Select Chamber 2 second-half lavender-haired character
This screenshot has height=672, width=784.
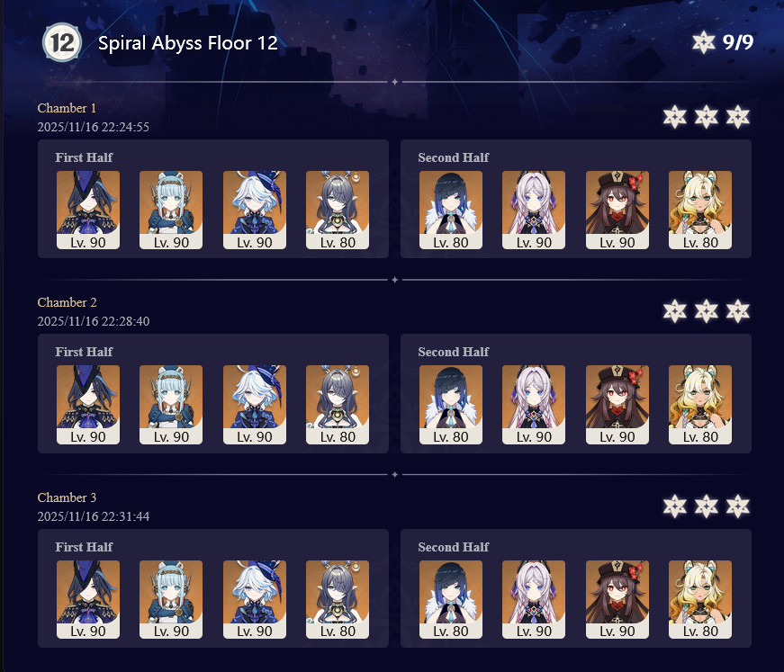click(534, 405)
